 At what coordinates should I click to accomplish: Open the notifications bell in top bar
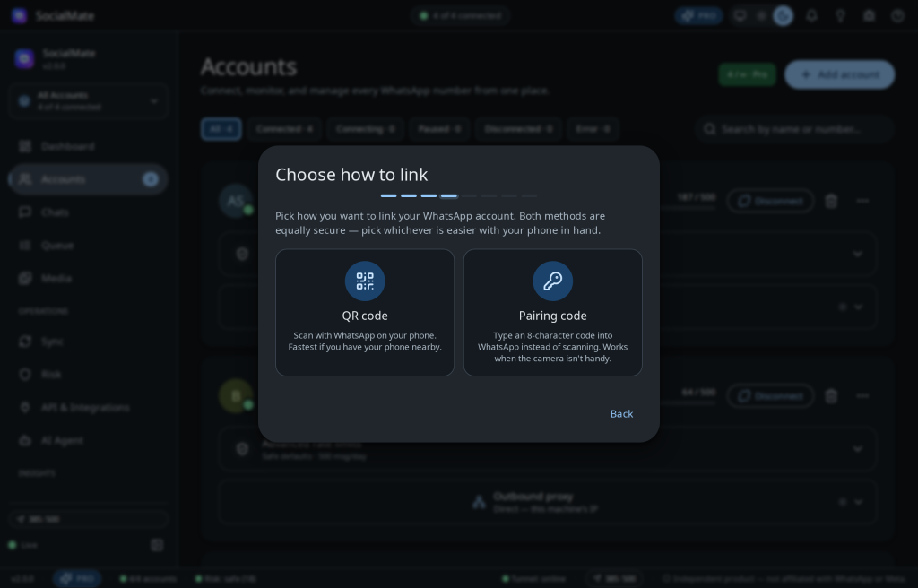[x=811, y=16]
